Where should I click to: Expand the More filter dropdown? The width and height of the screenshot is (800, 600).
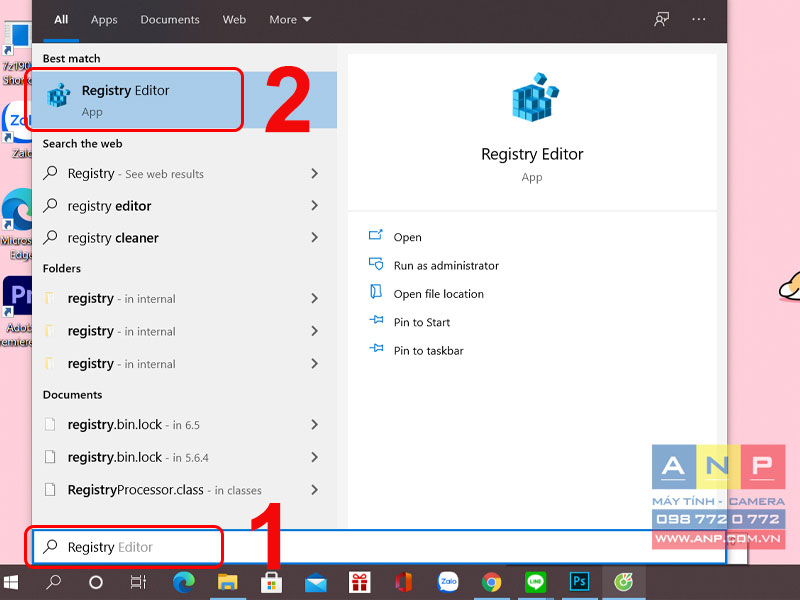coord(290,20)
